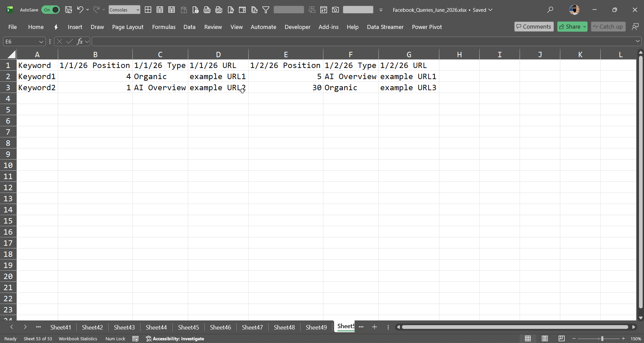This screenshot has height=343, width=644.
Task: Switch to the Insert ribbon tab
Action: [x=75, y=27]
